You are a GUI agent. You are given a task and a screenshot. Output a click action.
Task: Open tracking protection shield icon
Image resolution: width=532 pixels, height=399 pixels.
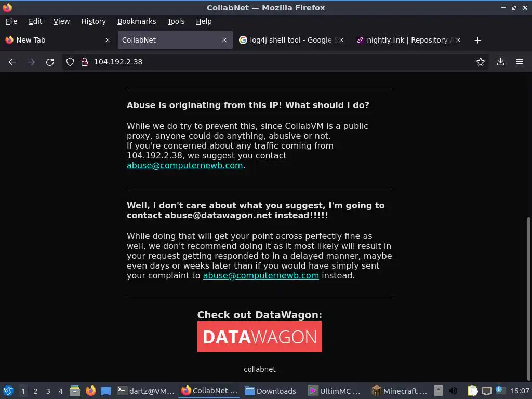(x=70, y=62)
